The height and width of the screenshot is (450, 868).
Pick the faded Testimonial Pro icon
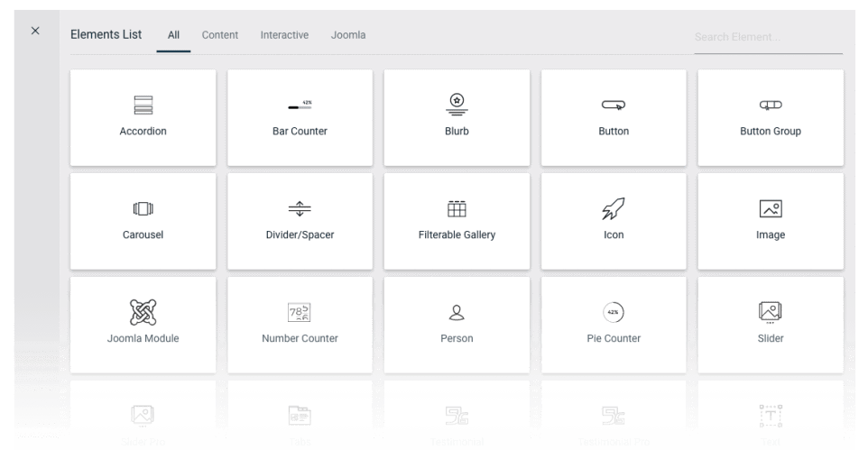coord(614,416)
